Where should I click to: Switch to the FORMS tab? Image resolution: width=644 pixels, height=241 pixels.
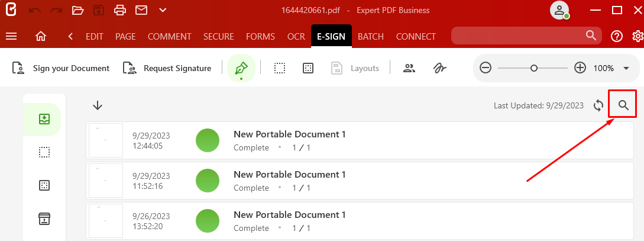tap(260, 37)
